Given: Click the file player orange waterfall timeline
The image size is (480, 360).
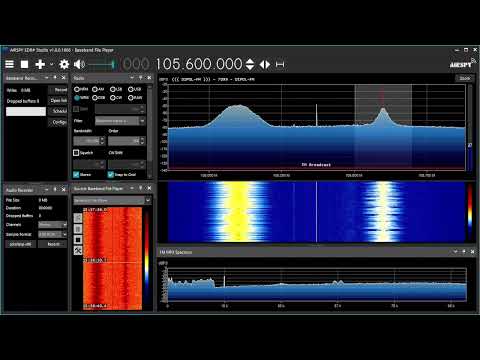Looking at the screenshot, I should tap(112, 258).
